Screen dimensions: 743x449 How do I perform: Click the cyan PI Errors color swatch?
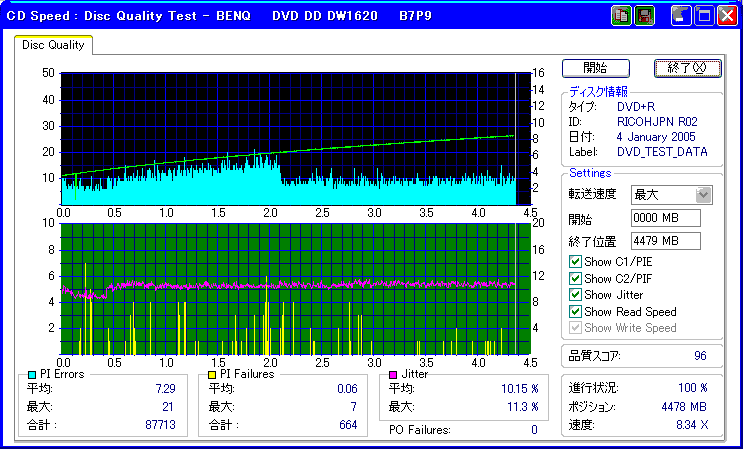(x=32, y=375)
